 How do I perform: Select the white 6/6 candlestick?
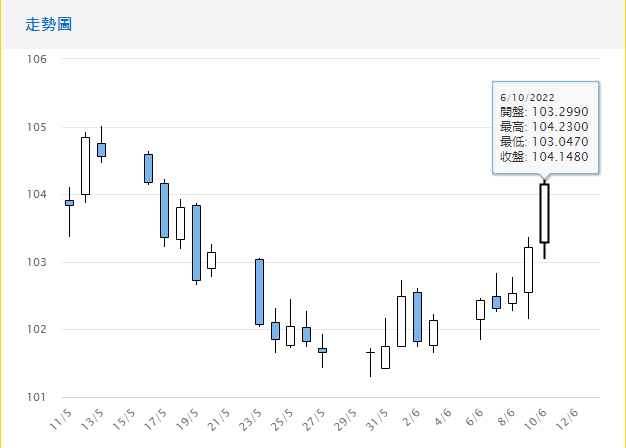pyautogui.click(x=480, y=309)
